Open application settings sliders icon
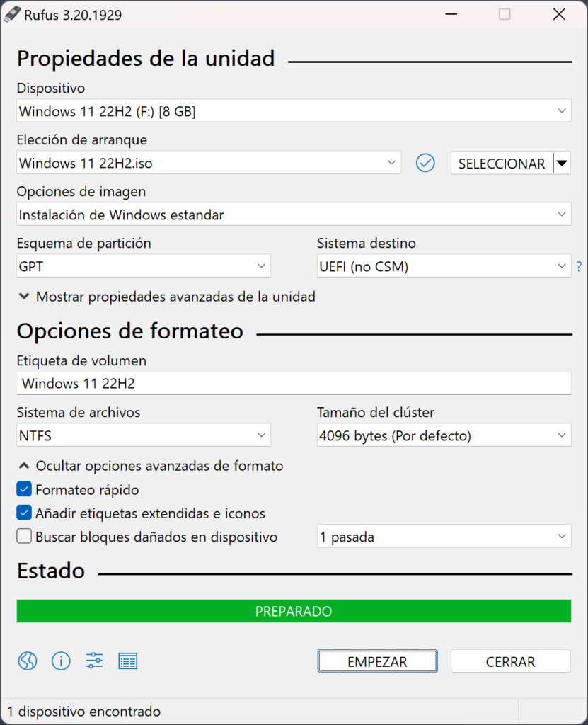588x725 pixels. click(x=94, y=661)
